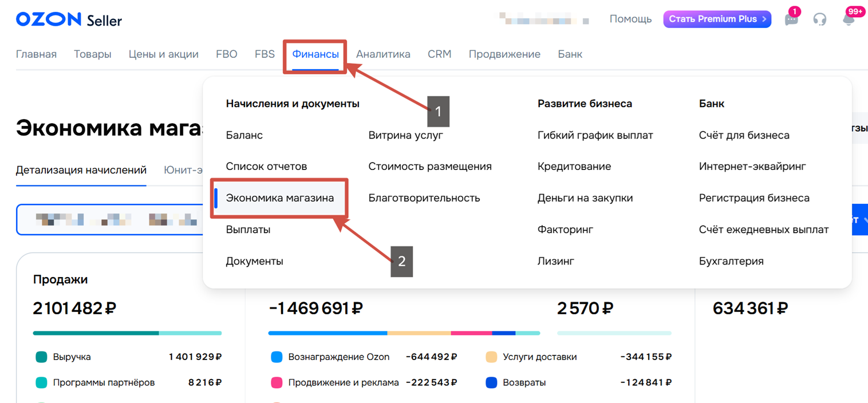Open the notifications bell icon
Image resolution: width=868 pixels, height=403 pixels.
pyautogui.click(x=849, y=19)
